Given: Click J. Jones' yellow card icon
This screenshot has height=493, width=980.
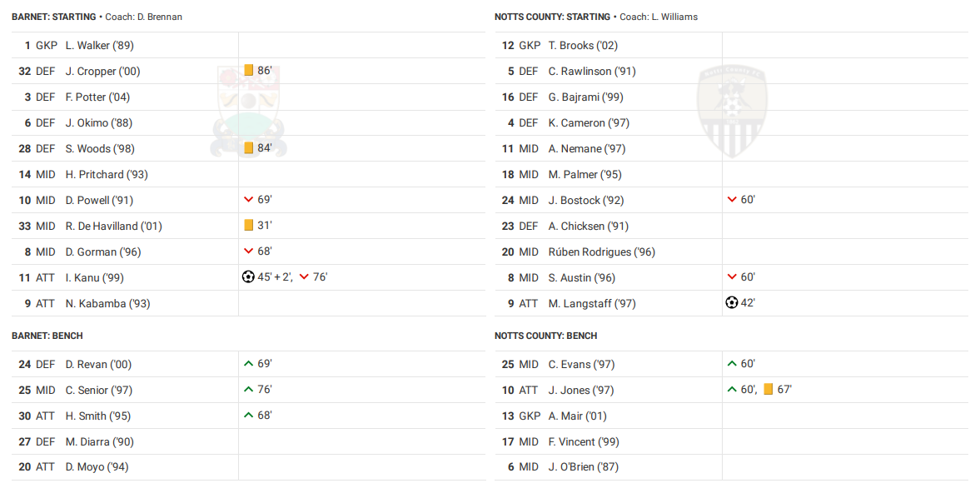Looking at the screenshot, I should pos(769,390).
